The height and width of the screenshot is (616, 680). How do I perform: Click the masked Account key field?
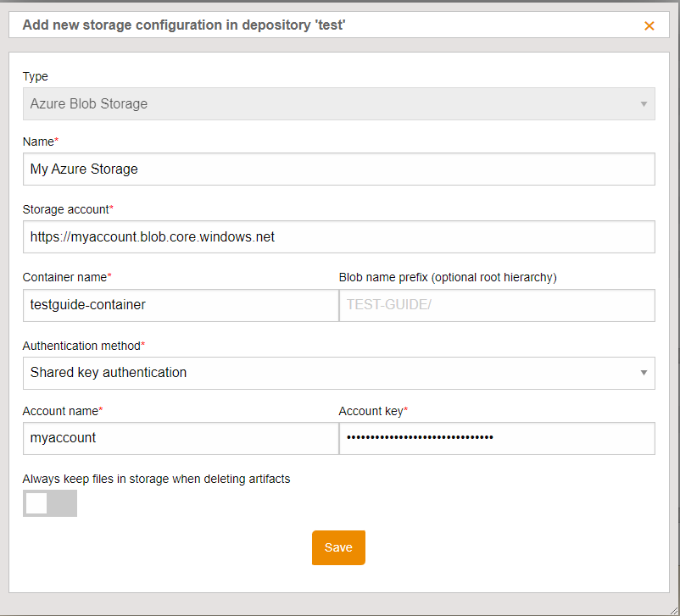pyautogui.click(x=497, y=438)
